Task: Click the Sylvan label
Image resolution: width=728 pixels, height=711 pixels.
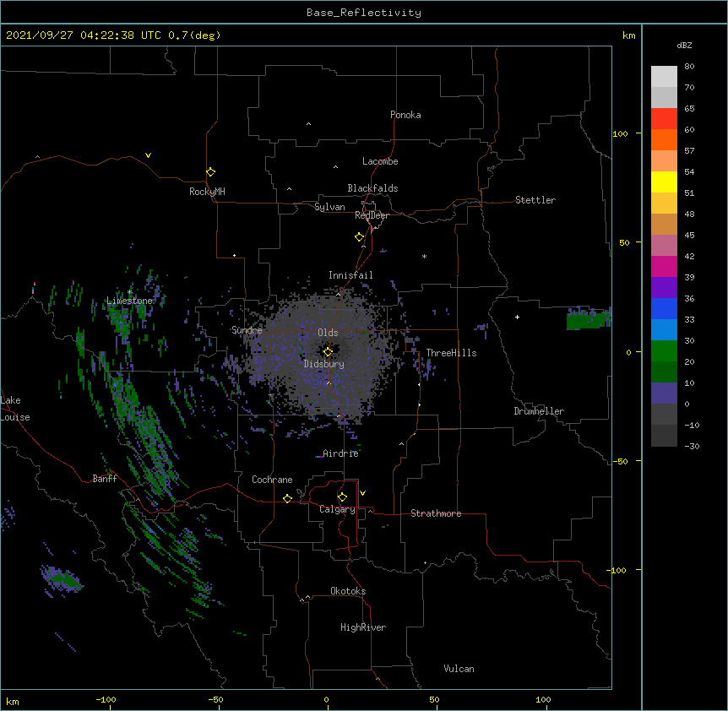Action: (329, 207)
